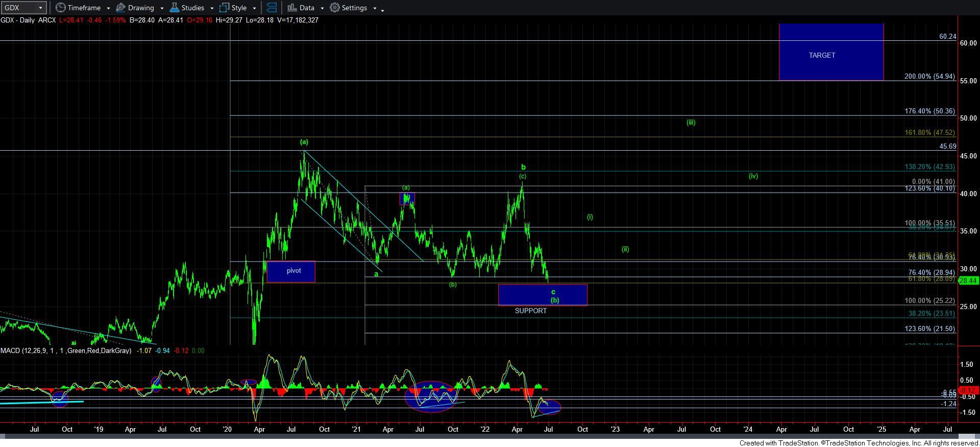The width and height of the screenshot is (980, 447).
Task: Open the Style menu label
Action: pyautogui.click(x=239, y=8)
